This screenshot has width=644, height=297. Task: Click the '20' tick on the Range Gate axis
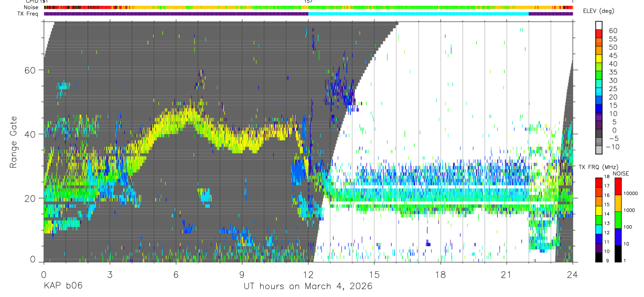click(30, 198)
